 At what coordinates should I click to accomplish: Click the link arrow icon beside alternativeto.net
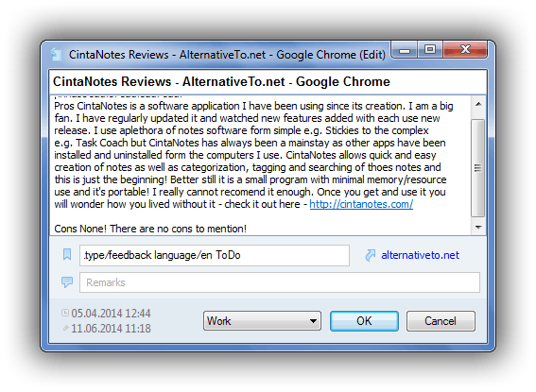click(x=371, y=255)
